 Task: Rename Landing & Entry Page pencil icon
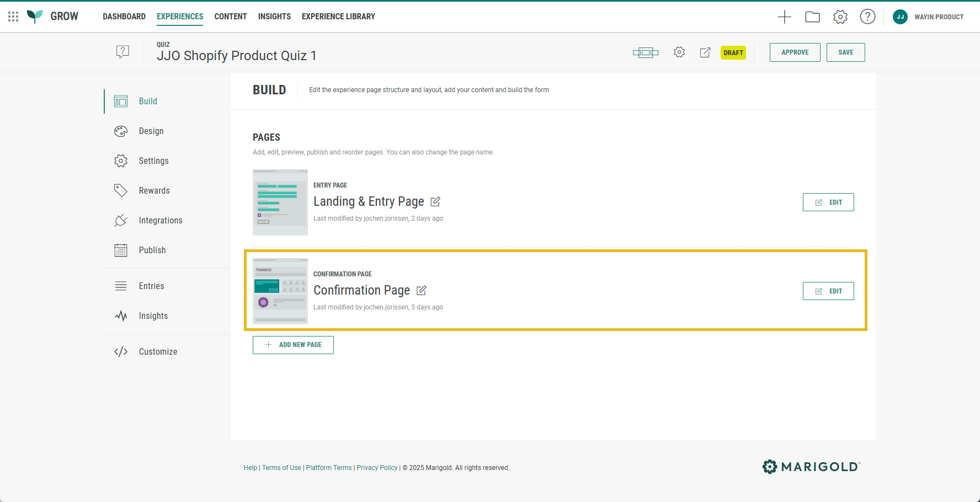point(435,202)
